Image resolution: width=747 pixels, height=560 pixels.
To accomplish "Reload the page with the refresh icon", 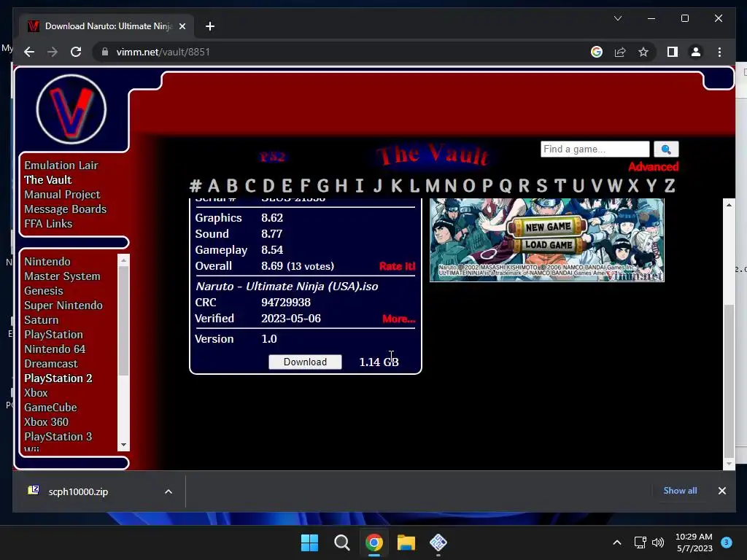I will click(x=76, y=52).
